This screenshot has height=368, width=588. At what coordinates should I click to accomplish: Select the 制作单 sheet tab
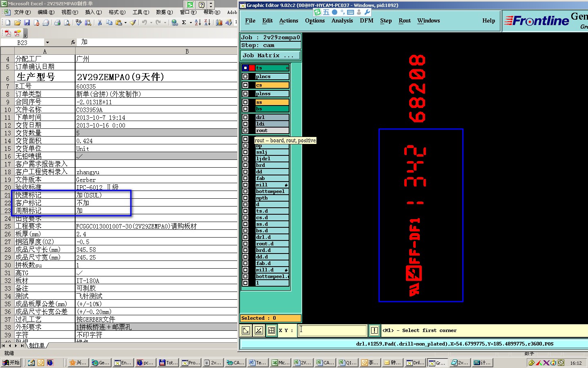click(x=37, y=346)
